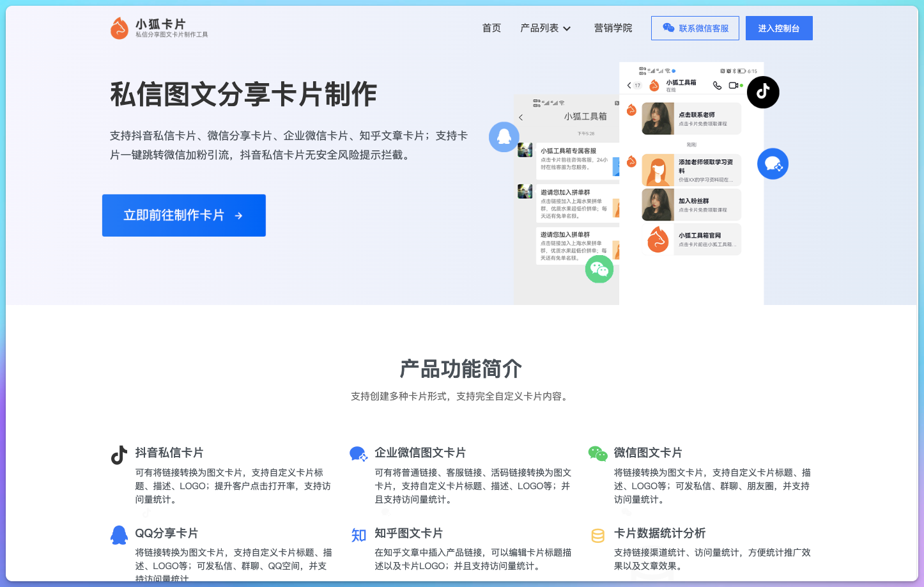The width and height of the screenshot is (924, 587).
Task: Click 立即前往制作卡片 button
Action: click(184, 215)
